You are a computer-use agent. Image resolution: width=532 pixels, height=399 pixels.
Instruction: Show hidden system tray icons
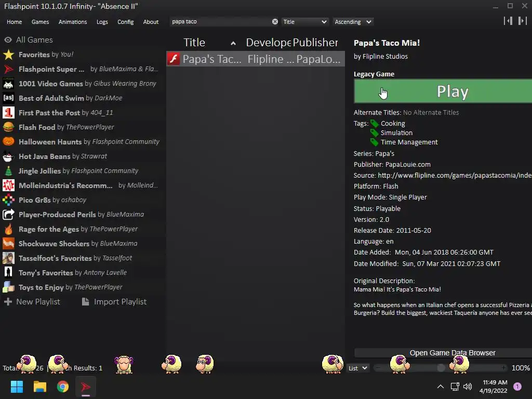point(441,387)
